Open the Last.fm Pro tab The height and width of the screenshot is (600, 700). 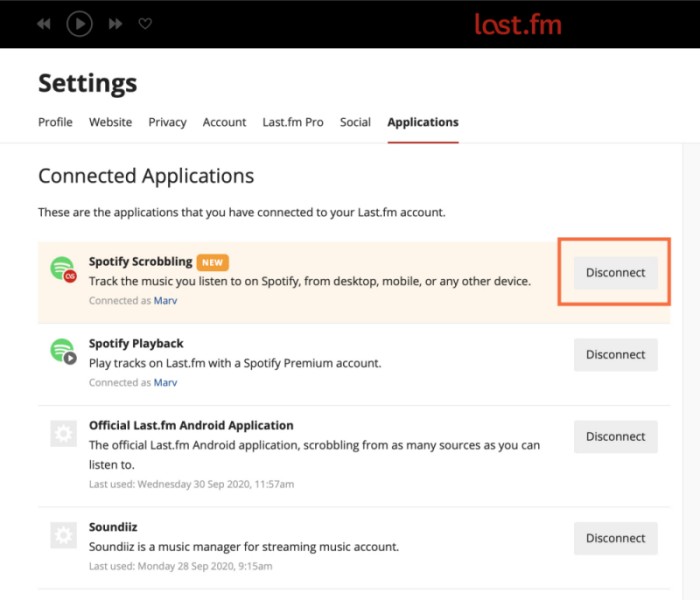pyautogui.click(x=293, y=122)
